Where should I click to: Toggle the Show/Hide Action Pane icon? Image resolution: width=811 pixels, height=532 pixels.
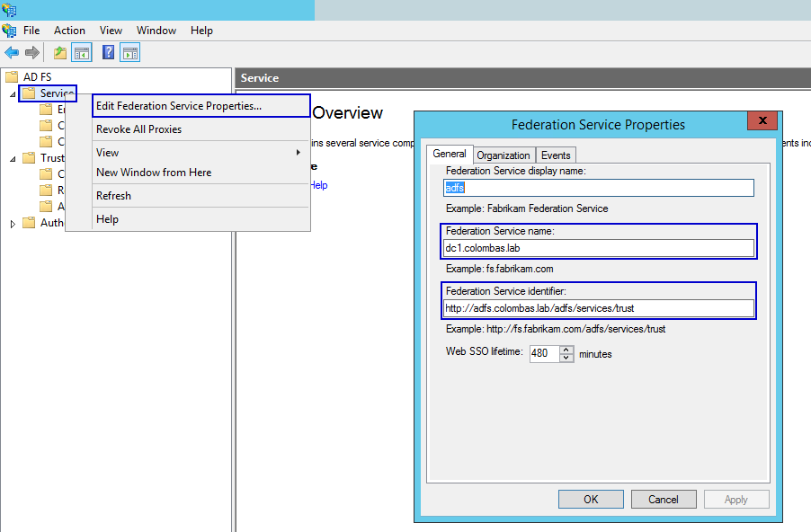pyautogui.click(x=129, y=52)
